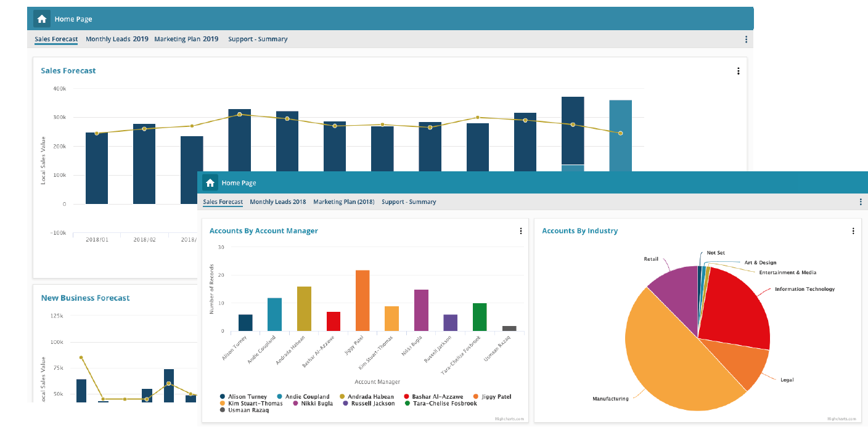Expand the three-dot menu beside the Monthly Leads 2018 tab bar
868x432 pixels.
[861, 202]
